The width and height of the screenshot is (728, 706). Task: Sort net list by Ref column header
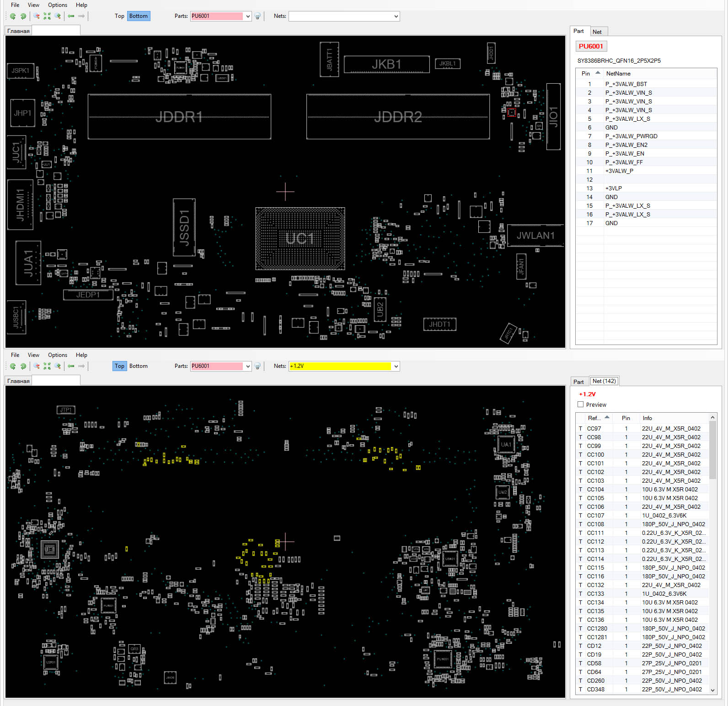(x=594, y=418)
